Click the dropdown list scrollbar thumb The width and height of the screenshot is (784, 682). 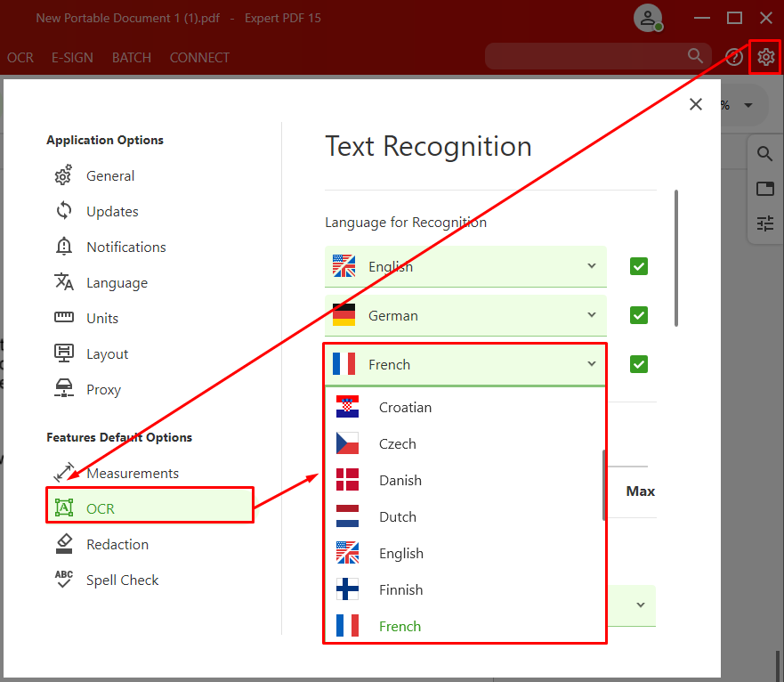604,485
